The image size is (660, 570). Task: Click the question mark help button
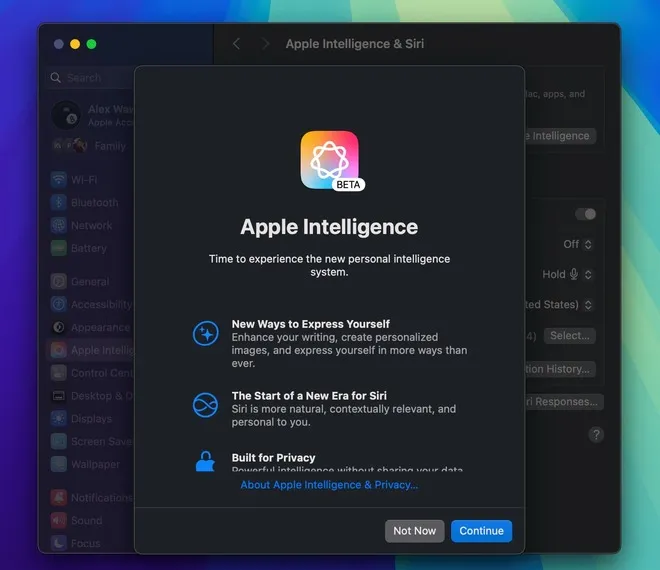(x=596, y=434)
